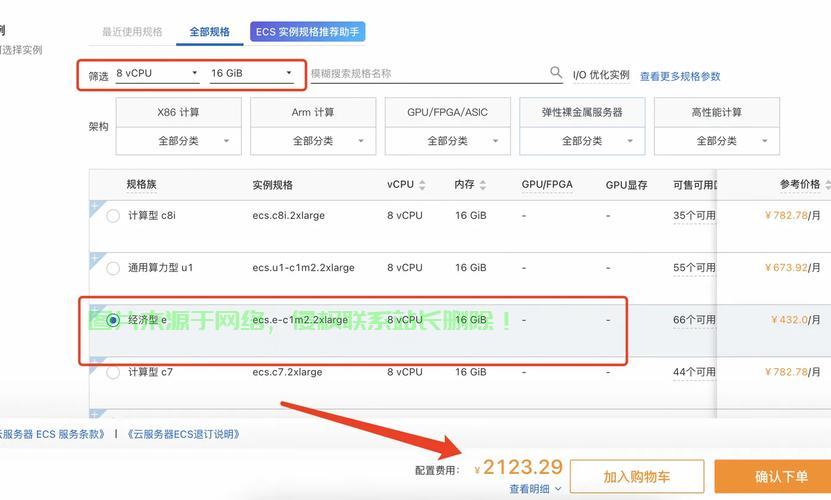Click the I/O 优化实例 label
This screenshot has height=500, width=831.
(x=601, y=75)
